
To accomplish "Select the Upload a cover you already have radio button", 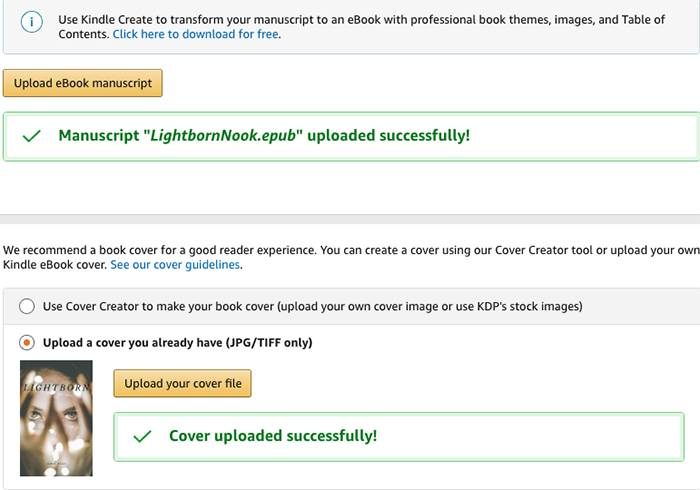I will (x=27, y=343).
